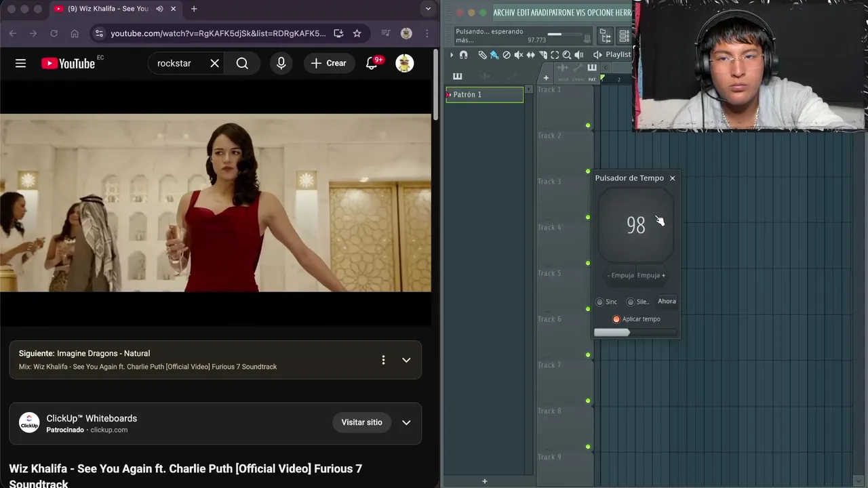Select the Slip tool in Playlist
Image resolution: width=868 pixels, height=488 pixels.
click(x=531, y=55)
